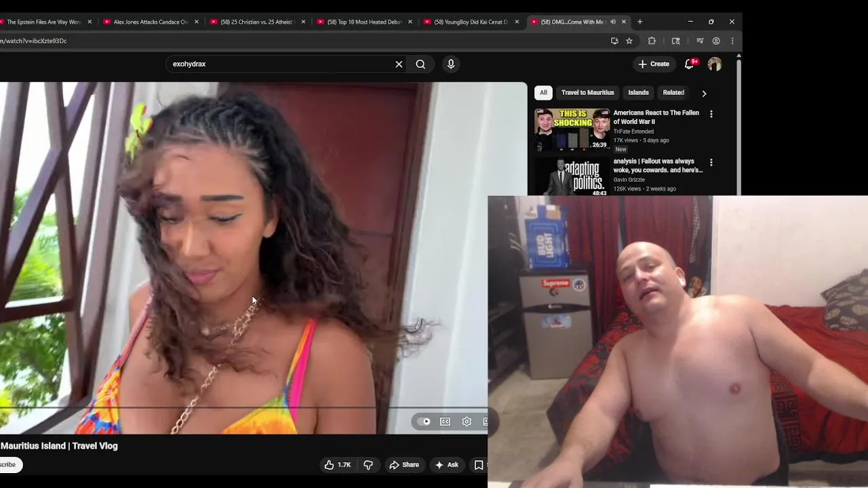The width and height of the screenshot is (868, 488).
Task: Click the search magnifier button
Action: (x=420, y=64)
